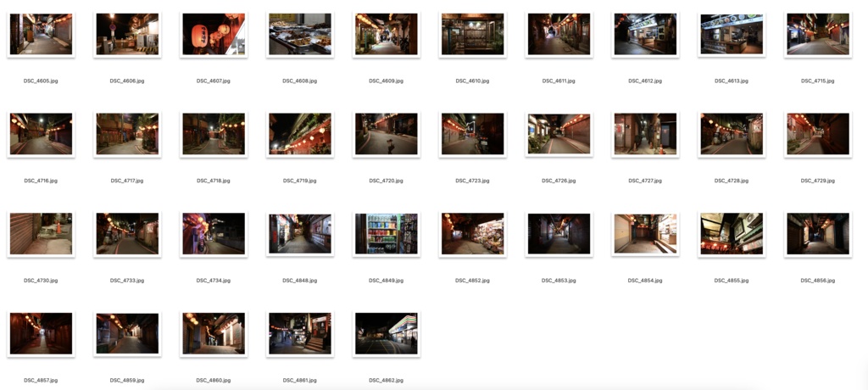Select the DSC_4730.jpg thumbnail
Viewport: 868px width, 390px height.
[x=41, y=234]
